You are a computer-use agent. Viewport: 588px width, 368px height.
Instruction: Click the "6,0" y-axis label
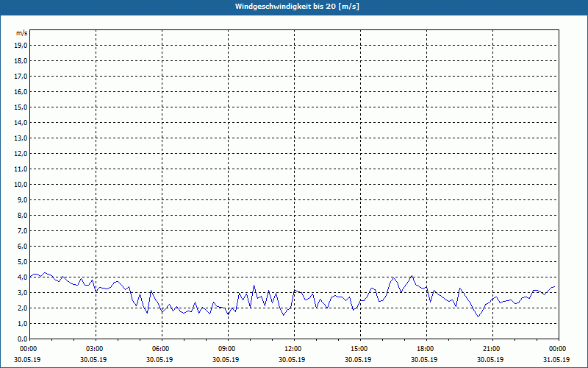pyautogui.click(x=22, y=246)
